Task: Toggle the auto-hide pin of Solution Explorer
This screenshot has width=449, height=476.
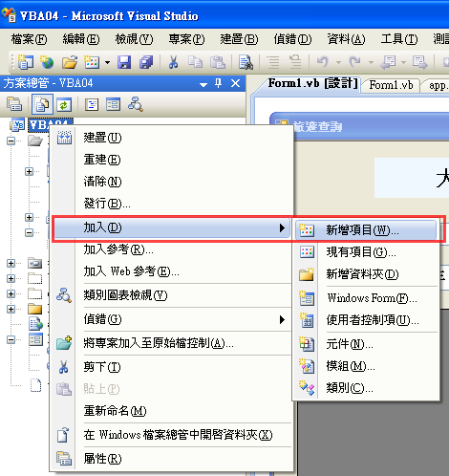Action: click(x=218, y=83)
